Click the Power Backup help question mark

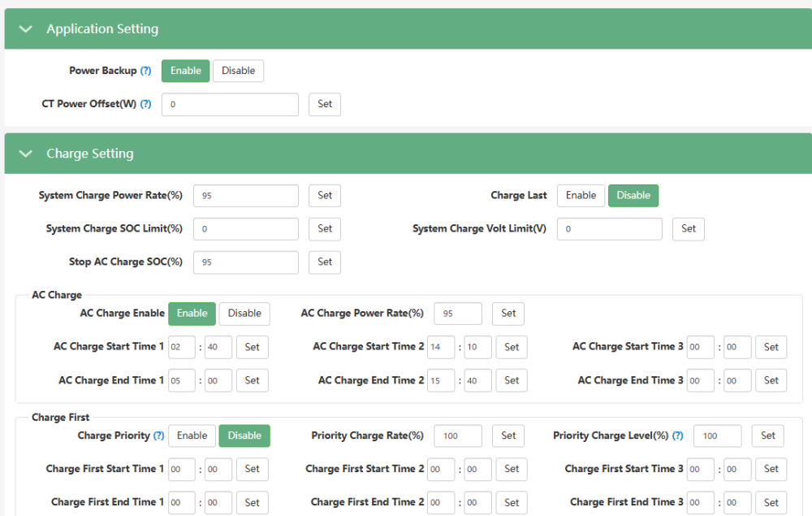coord(145,71)
